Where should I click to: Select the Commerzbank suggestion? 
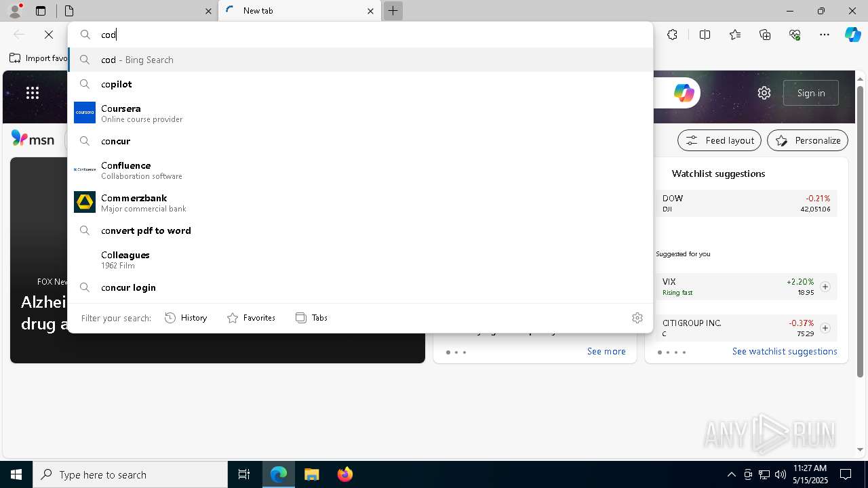click(x=360, y=203)
